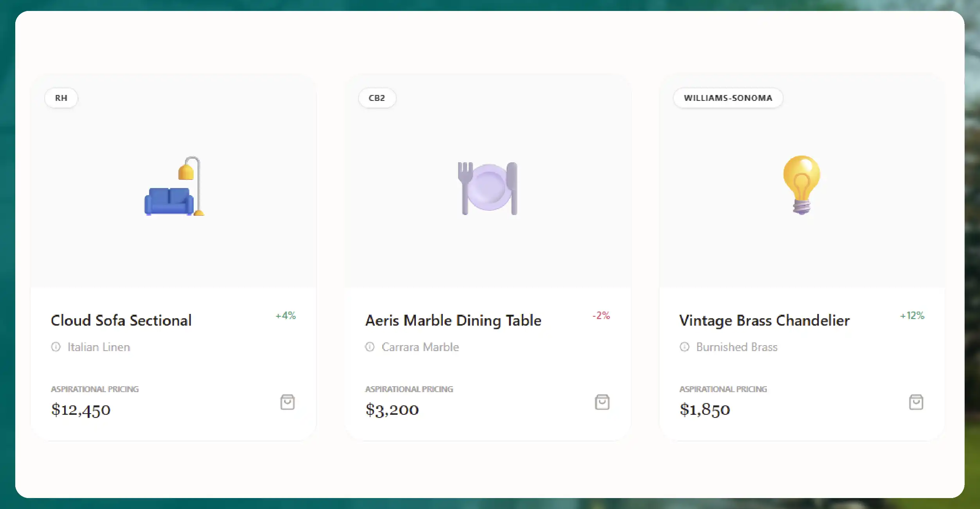Viewport: 980px width, 509px height.
Task: Click the +12% price change indicator
Action: [912, 316]
